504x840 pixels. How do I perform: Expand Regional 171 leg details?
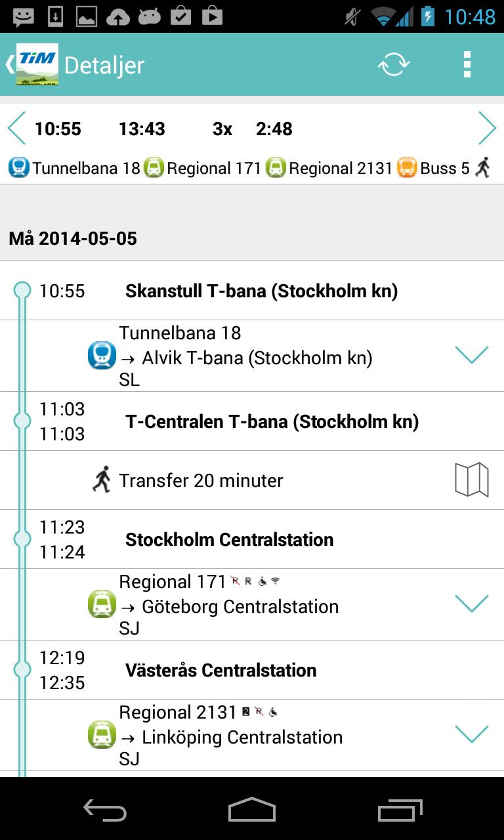[472, 604]
